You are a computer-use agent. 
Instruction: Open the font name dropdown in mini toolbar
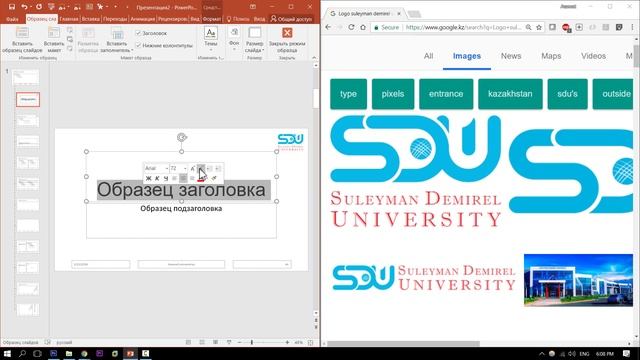coord(167,168)
